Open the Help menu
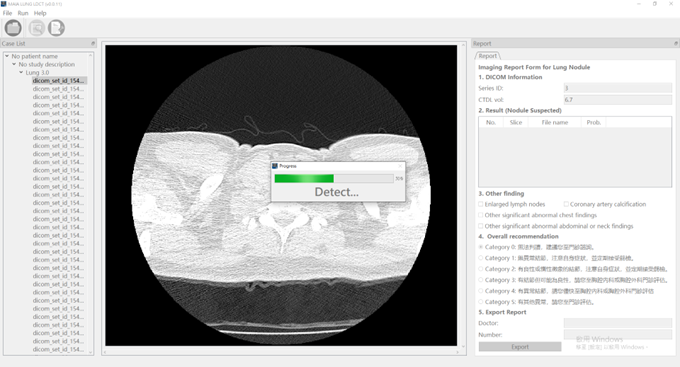The width and height of the screenshot is (680, 367). 40,13
